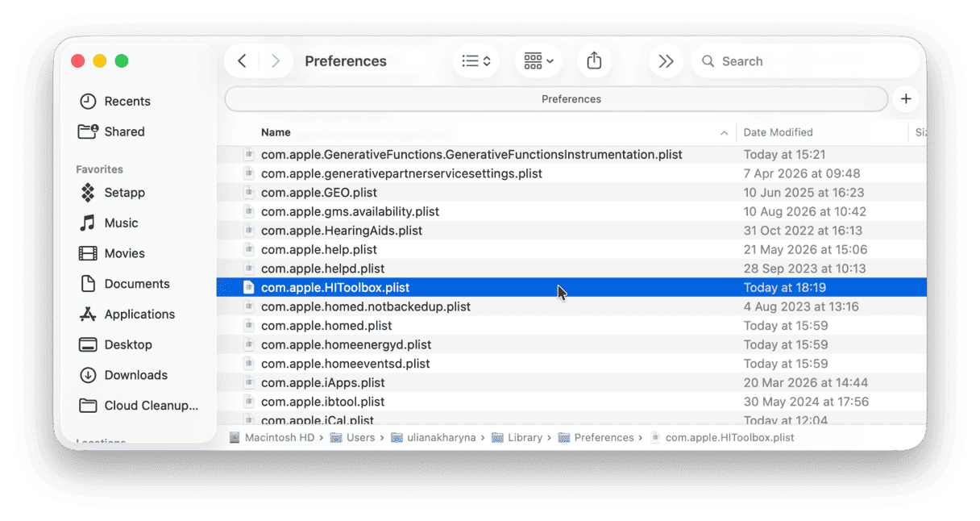Click the Shared folder icon in sidebar
This screenshot has height=521, width=980.
(x=88, y=131)
